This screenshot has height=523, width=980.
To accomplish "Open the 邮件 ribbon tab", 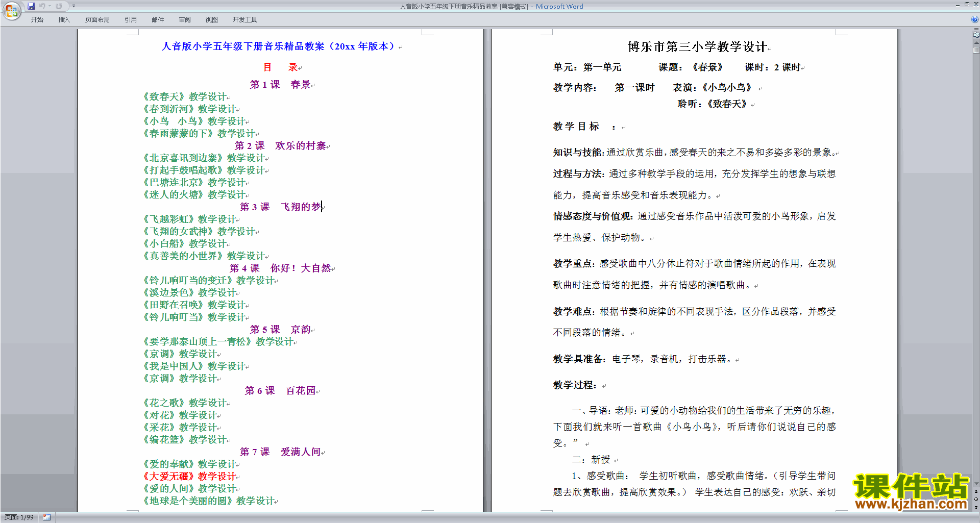I will tap(158, 20).
